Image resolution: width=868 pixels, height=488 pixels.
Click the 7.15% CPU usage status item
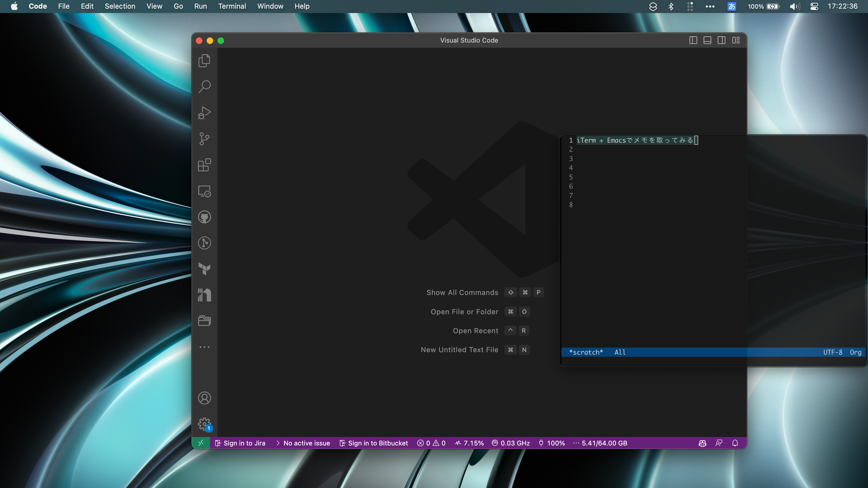(469, 443)
